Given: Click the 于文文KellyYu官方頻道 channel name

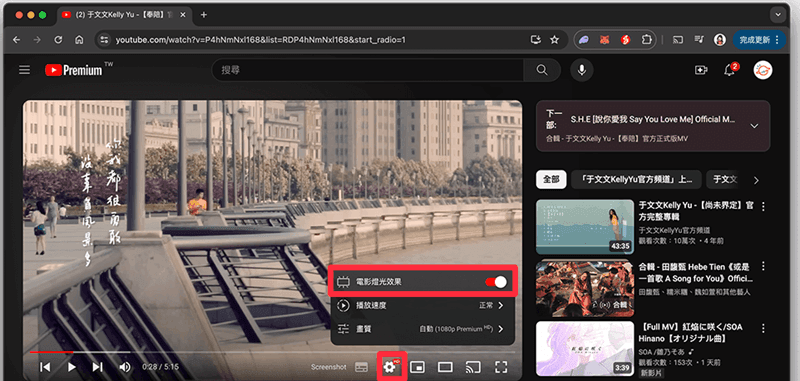Looking at the screenshot, I should point(674,230).
